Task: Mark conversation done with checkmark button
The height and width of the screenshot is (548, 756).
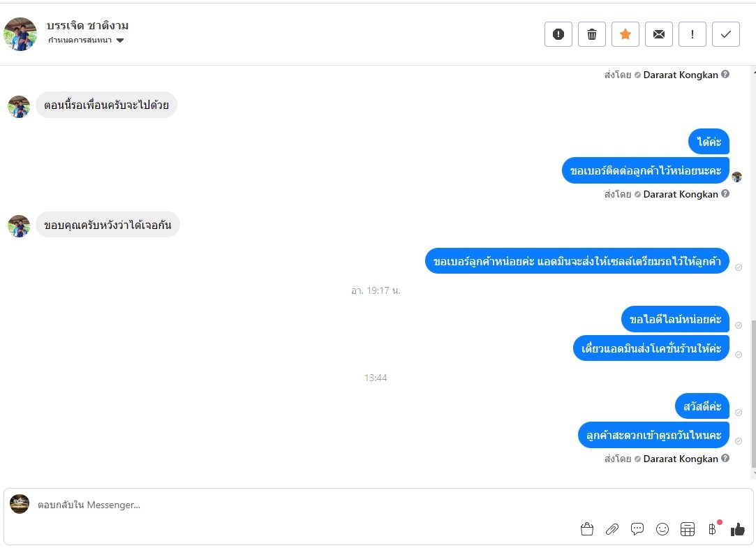Action: [x=725, y=34]
